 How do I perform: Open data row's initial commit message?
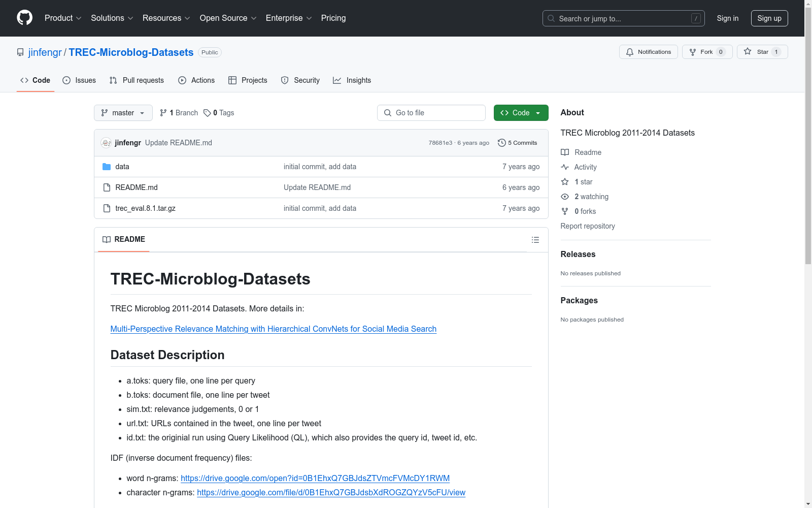pos(320,167)
